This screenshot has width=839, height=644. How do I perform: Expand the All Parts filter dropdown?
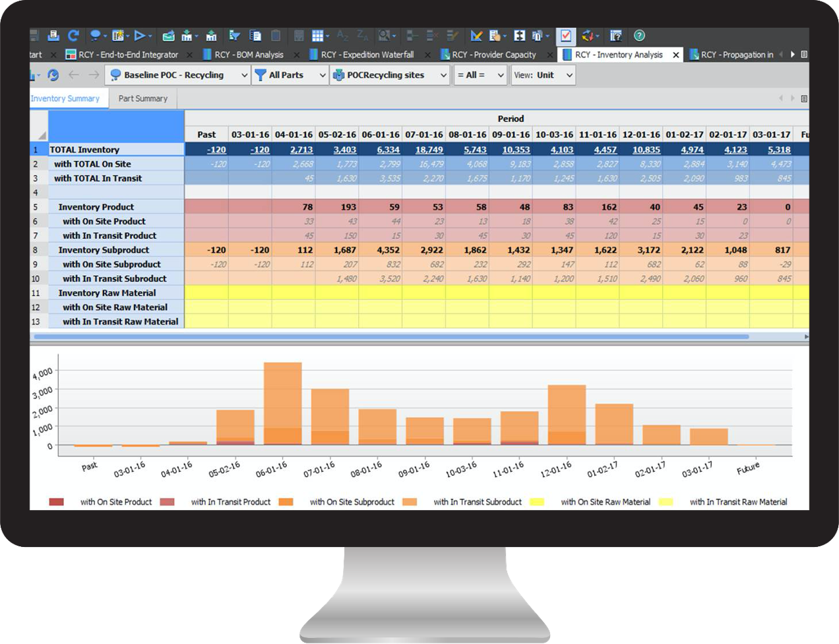(322, 75)
